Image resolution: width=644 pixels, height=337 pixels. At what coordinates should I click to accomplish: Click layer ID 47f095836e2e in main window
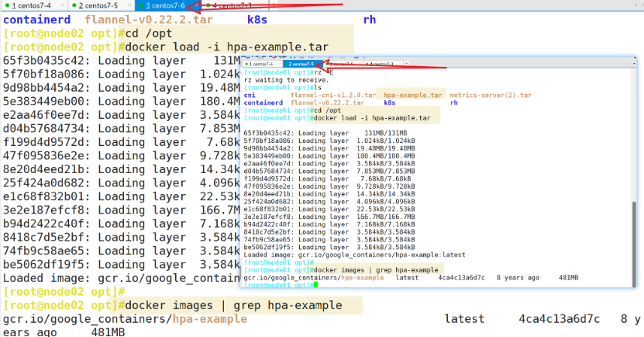click(x=43, y=156)
